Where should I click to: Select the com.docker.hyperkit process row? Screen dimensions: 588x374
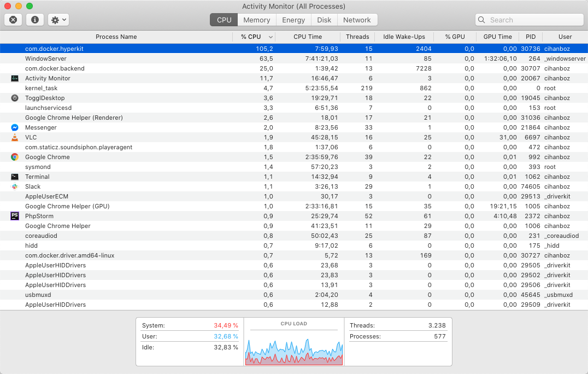point(294,49)
